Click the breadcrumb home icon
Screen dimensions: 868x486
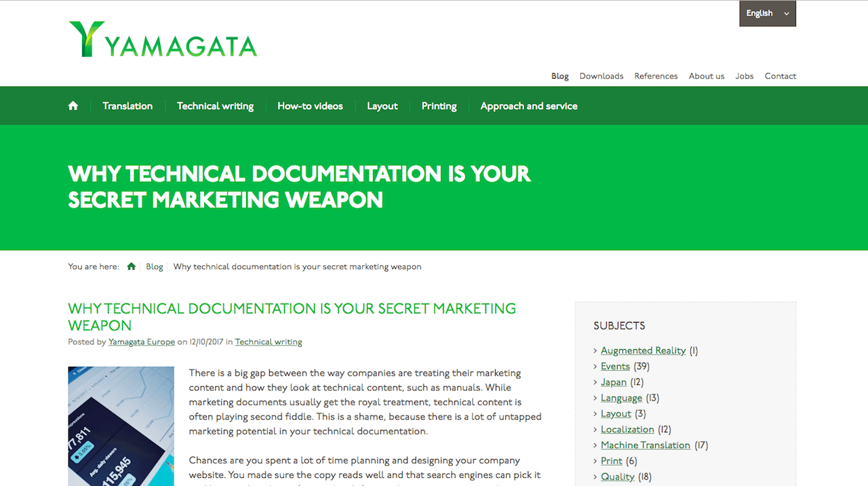tap(132, 266)
